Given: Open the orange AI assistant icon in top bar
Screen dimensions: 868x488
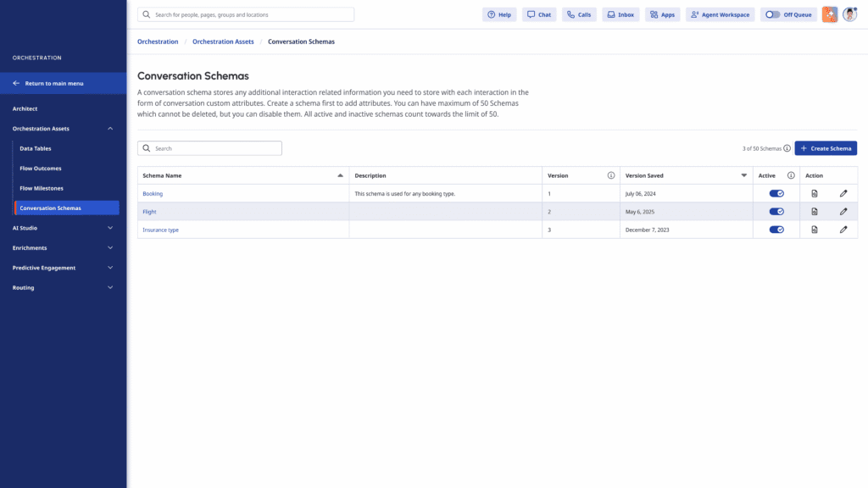Looking at the screenshot, I should point(829,14).
